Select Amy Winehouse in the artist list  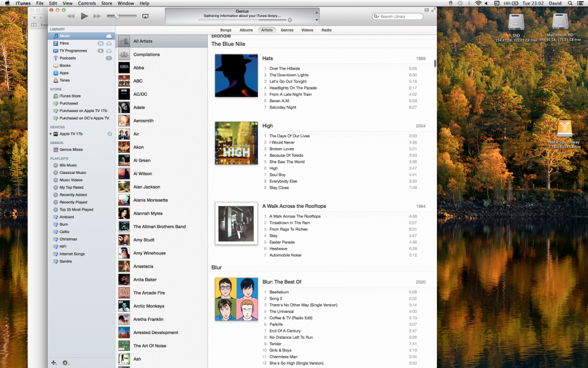[x=161, y=253]
